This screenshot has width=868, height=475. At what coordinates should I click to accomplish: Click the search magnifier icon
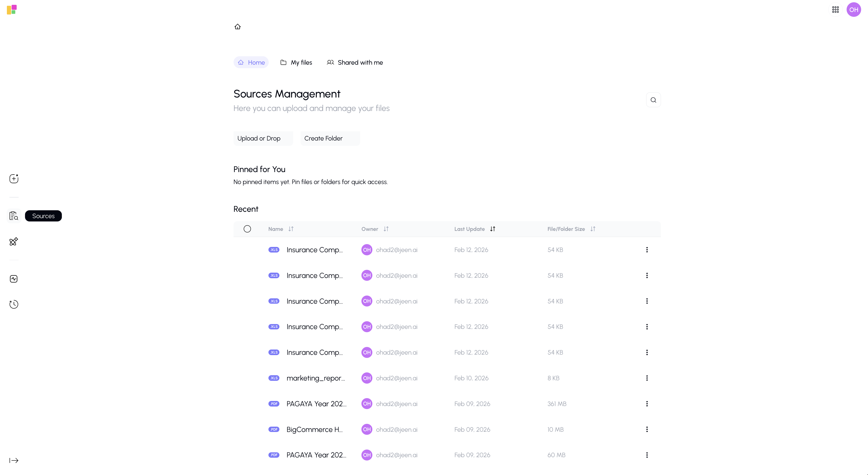653,100
